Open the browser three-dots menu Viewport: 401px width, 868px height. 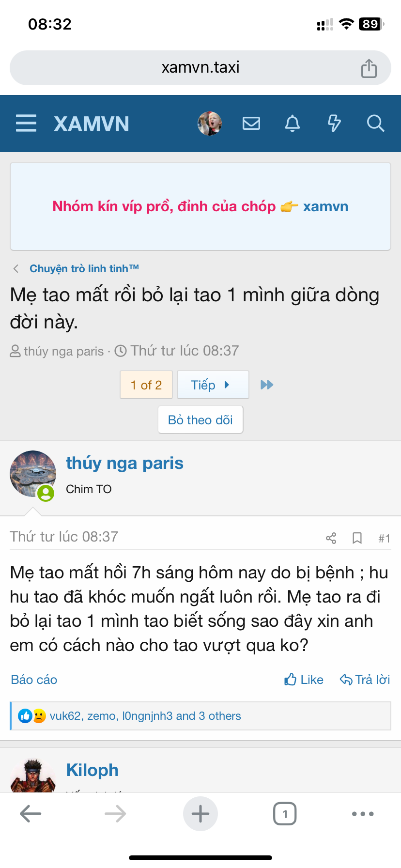coord(363,814)
